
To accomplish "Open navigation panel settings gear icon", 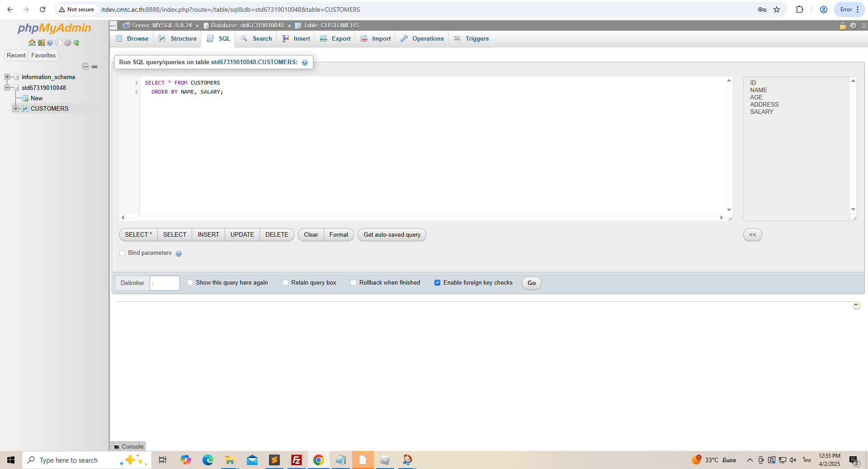I will pyautogui.click(x=67, y=42).
